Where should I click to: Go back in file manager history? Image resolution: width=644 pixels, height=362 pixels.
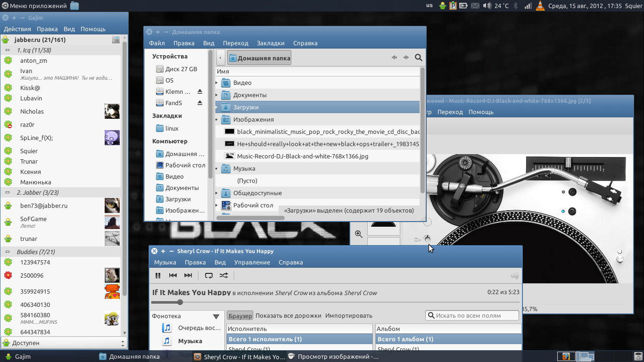[394, 58]
